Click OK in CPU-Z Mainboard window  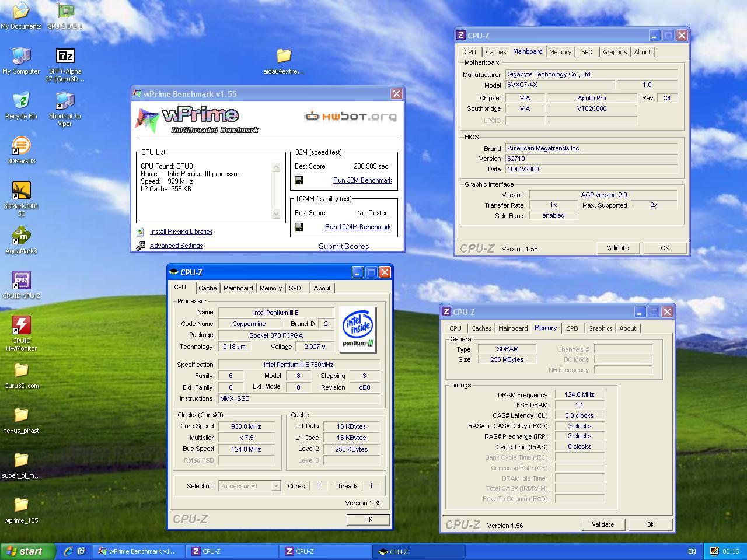665,248
